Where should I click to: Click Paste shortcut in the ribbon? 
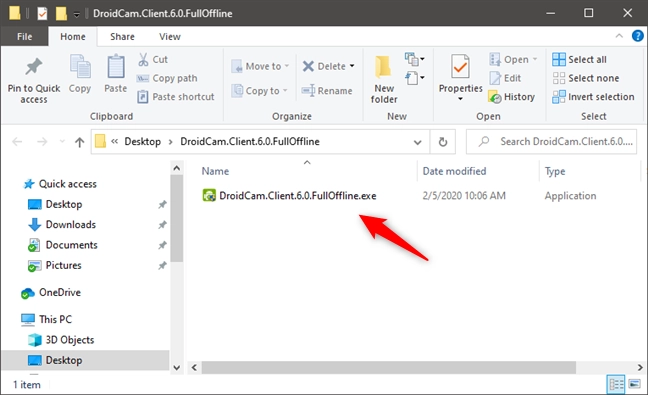176,97
